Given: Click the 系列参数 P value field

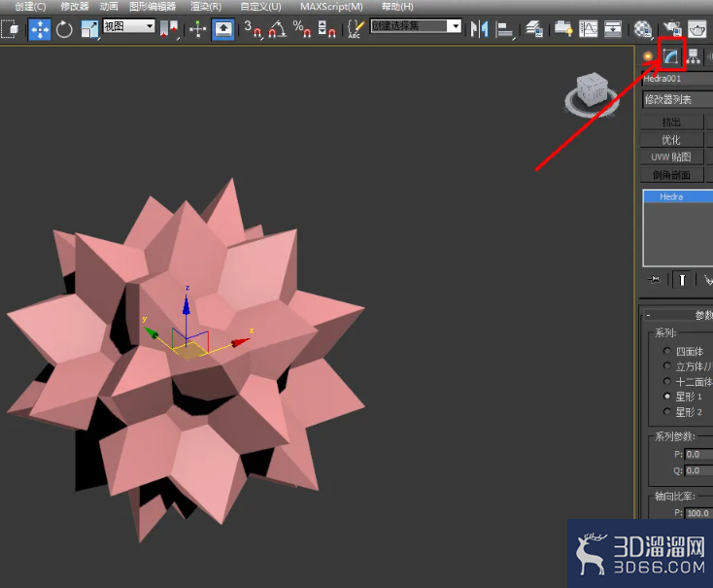Looking at the screenshot, I should coord(698,454).
